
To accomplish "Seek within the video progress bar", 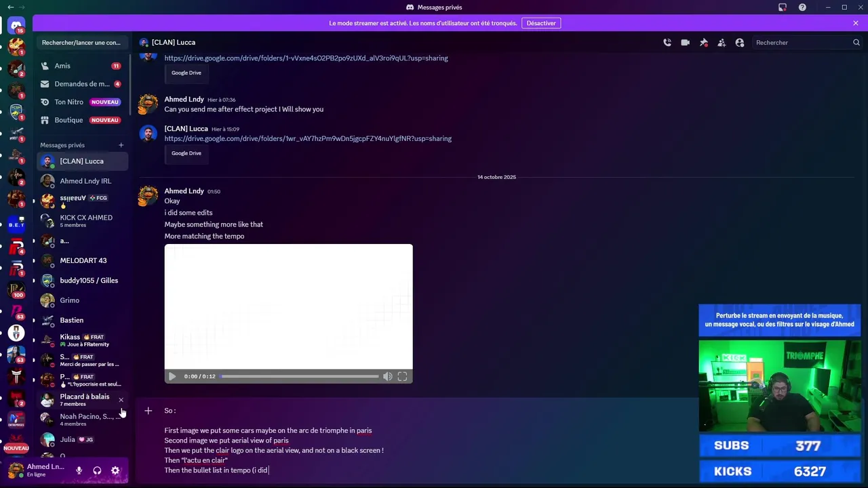I will tap(300, 376).
